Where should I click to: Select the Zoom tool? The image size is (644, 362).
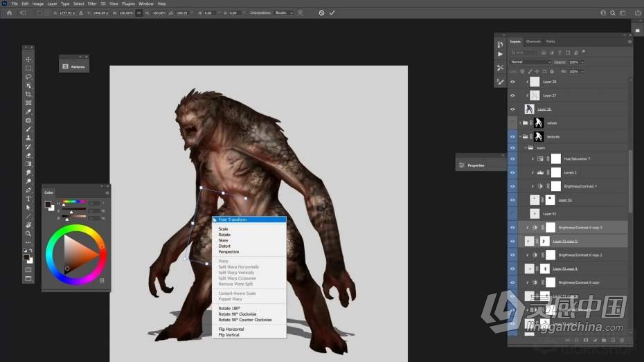pyautogui.click(x=28, y=233)
